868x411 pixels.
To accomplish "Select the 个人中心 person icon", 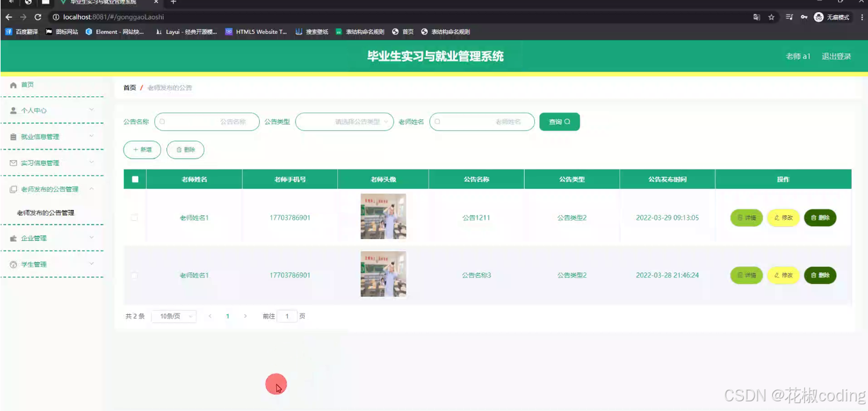I will point(13,110).
